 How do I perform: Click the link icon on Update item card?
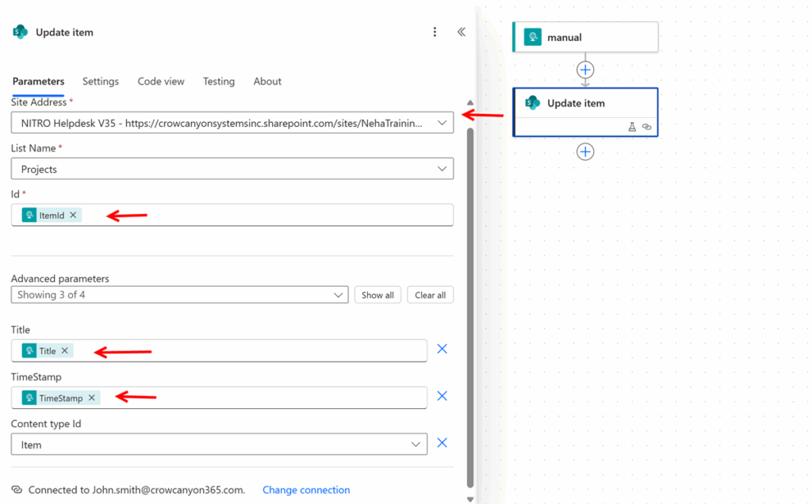(x=646, y=127)
